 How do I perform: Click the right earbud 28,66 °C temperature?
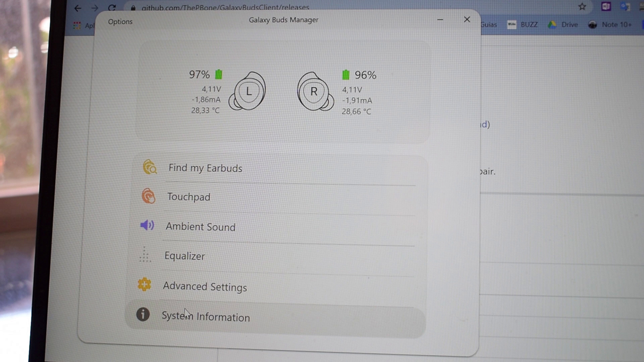coord(356,112)
